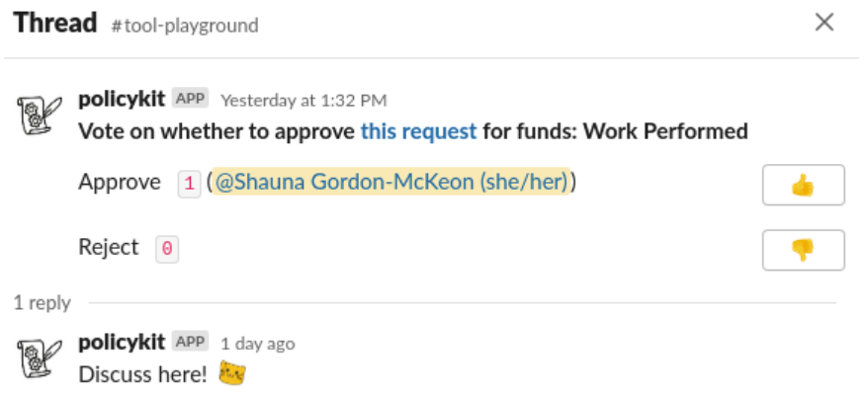Click the 'Discuss here!' reply text

tap(142, 374)
